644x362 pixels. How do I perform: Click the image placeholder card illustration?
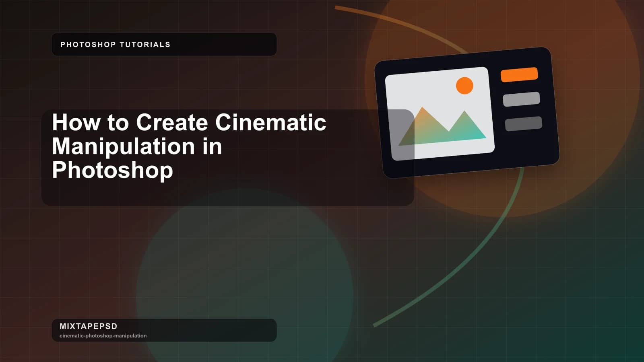(467, 113)
